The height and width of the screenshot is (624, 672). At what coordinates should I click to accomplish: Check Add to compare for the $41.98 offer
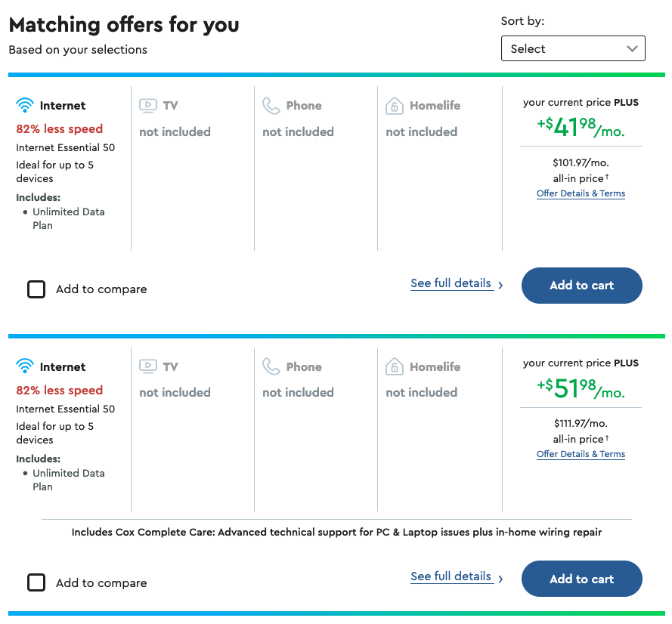[x=36, y=289]
